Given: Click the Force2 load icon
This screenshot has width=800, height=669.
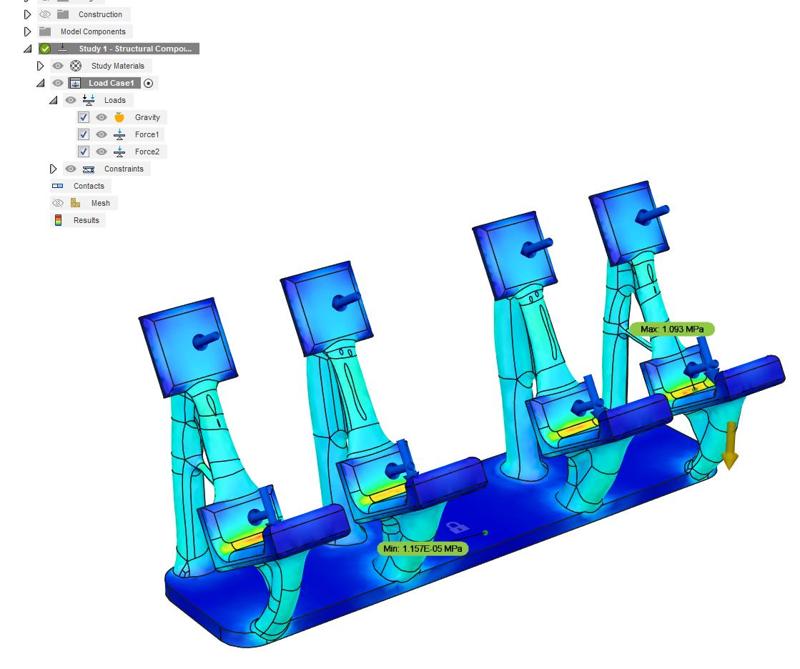Looking at the screenshot, I should click(119, 152).
